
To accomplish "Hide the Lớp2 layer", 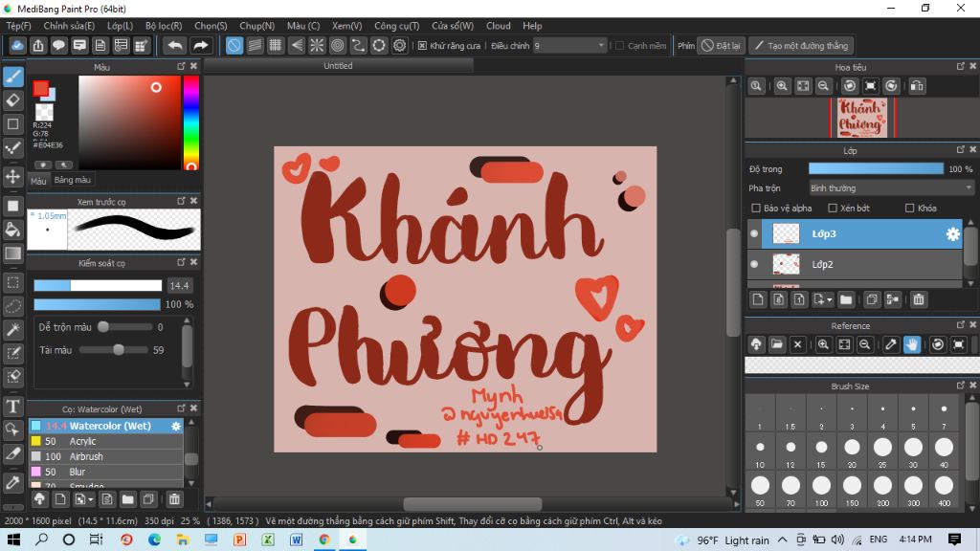I will tap(754, 264).
